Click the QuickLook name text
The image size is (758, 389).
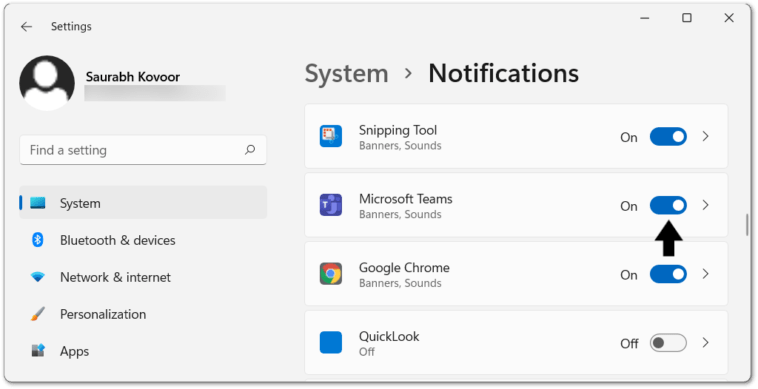click(x=389, y=336)
